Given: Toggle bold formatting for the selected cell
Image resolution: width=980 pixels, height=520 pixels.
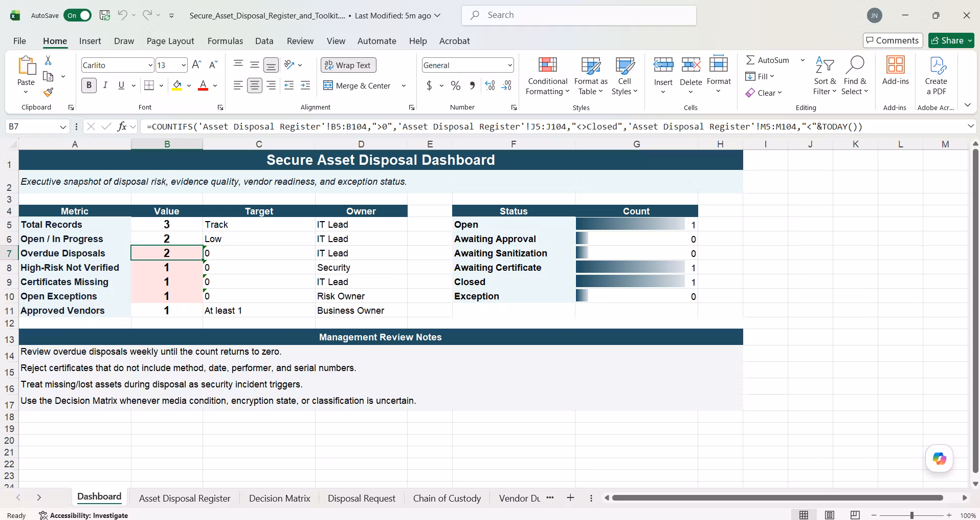Looking at the screenshot, I should click(x=89, y=85).
